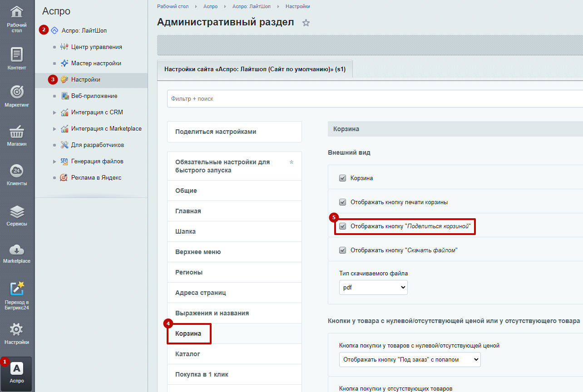Click the SEO icon of Генерация файлов

[64, 162]
